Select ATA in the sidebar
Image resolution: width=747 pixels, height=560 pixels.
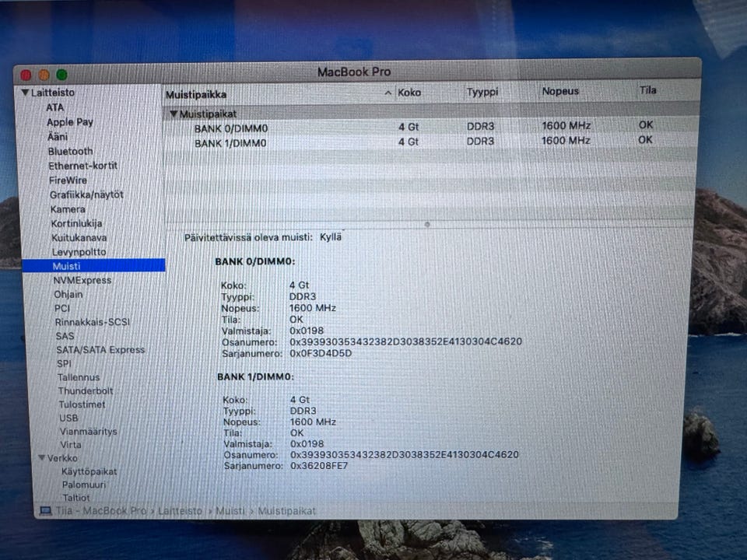tap(54, 107)
